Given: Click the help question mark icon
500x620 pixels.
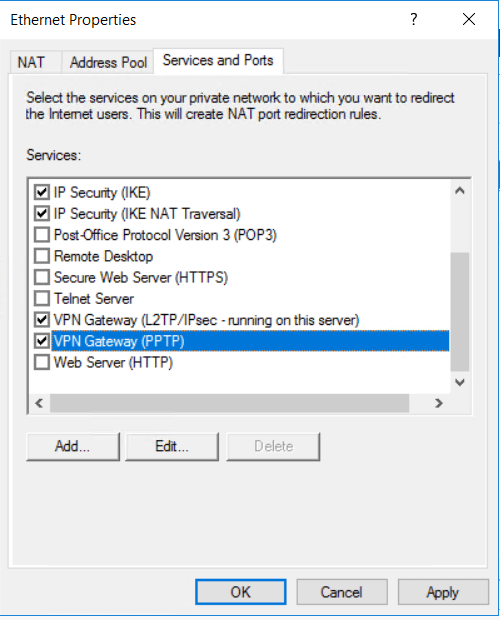Looking at the screenshot, I should tap(413, 19).
